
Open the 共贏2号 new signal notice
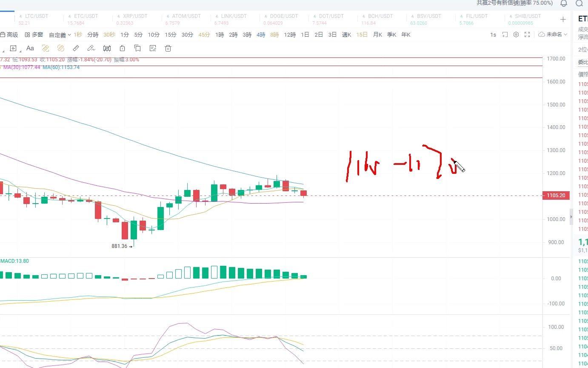[514, 3]
